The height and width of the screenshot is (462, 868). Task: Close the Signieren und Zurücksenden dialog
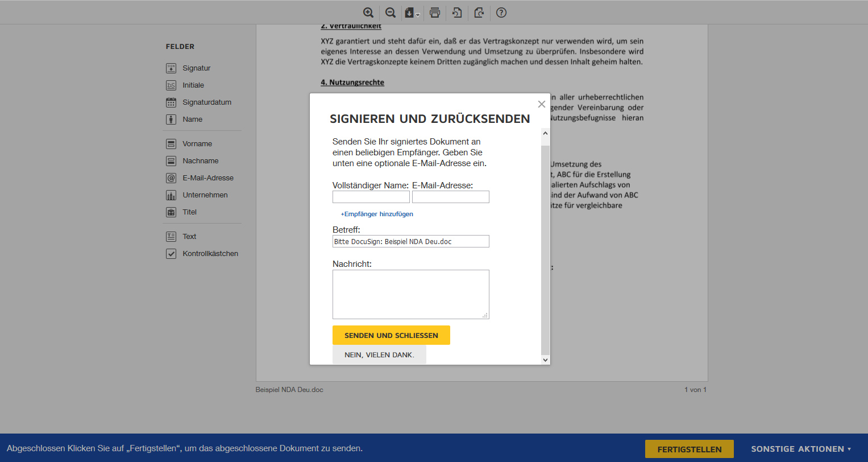pyautogui.click(x=541, y=104)
